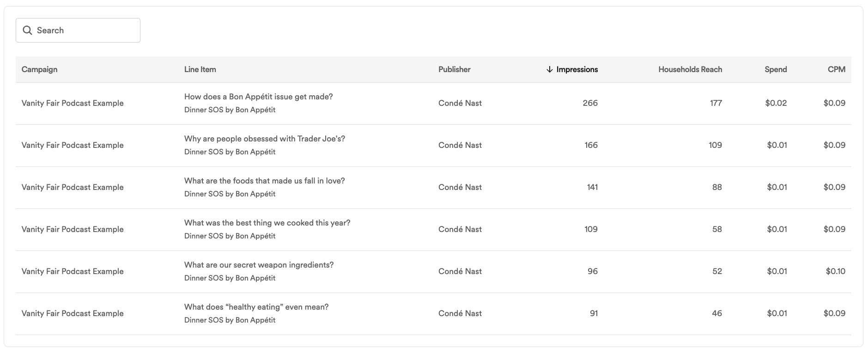Click the 141 impressions value
The image size is (868, 354).
pos(592,187)
